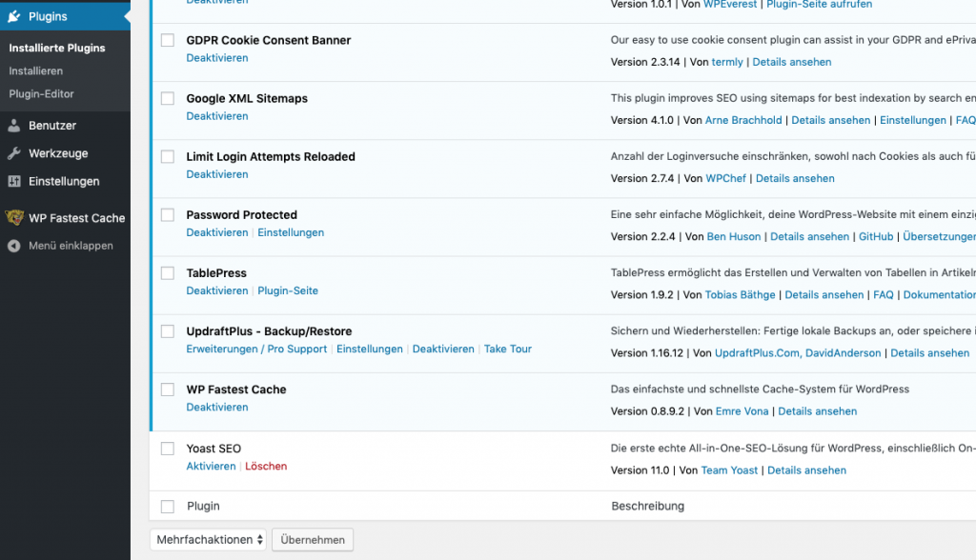976x560 pixels.
Task: Click the Benutzer user icon
Action: 14,126
